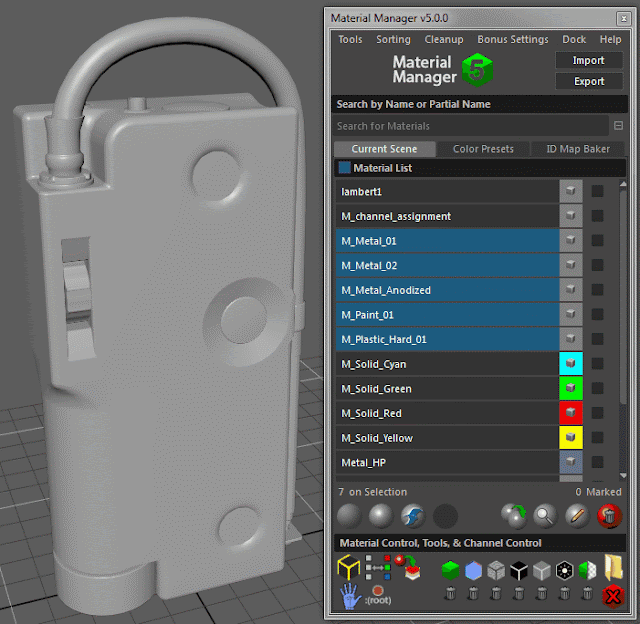This screenshot has width=640, height=624.
Task: Click the shiny gray sphere material icon
Action: point(381,516)
